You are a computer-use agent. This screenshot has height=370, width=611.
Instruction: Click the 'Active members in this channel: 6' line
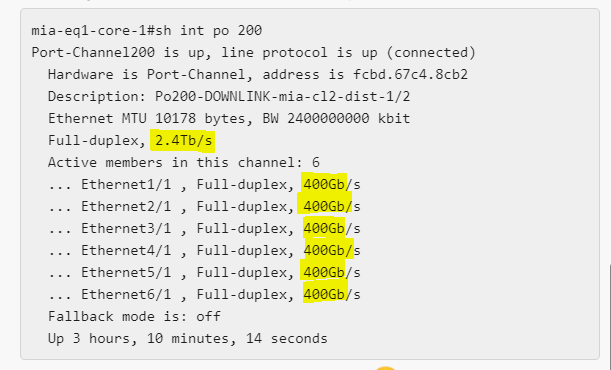pos(184,162)
